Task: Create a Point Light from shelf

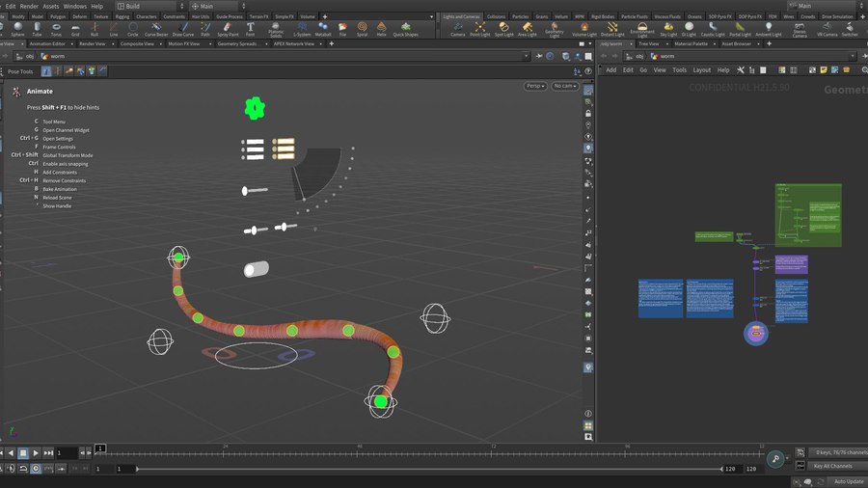Action: click(x=479, y=28)
